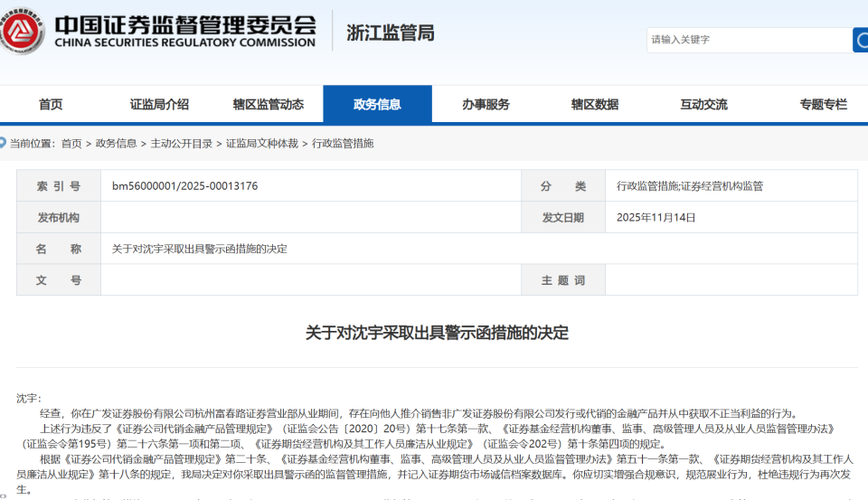The height and width of the screenshot is (500, 868).
Task: Click the 索引号 label cell
Action: coord(59,186)
